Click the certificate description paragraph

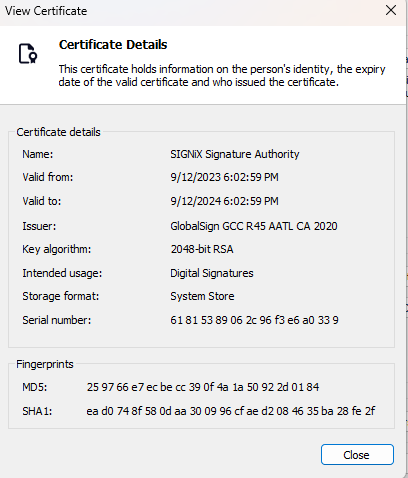tap(222, 75)
